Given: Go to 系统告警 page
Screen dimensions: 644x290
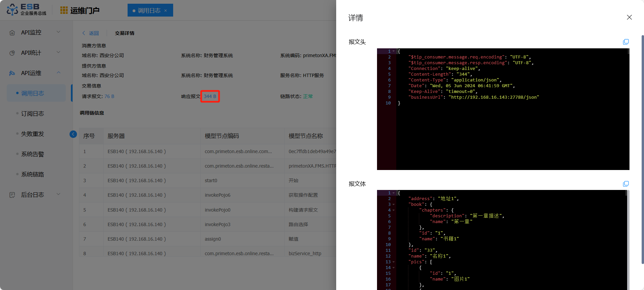Looking at the screenshot, I should [32, 154].
